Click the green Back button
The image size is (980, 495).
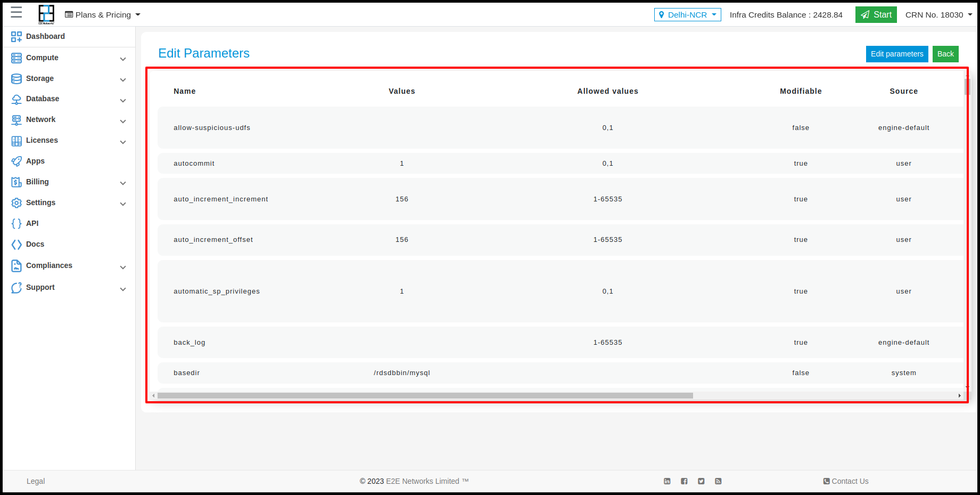[945, 54]
